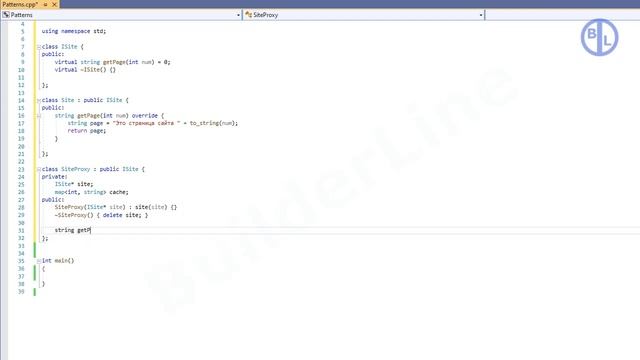Collapse the getPage override method block
This screenshot has height=360, width=640.
click(39, 116)
